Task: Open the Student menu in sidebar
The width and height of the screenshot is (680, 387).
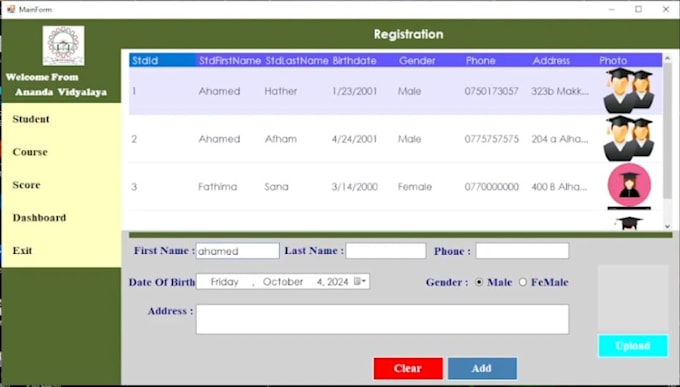Action: tap(31, 119)
